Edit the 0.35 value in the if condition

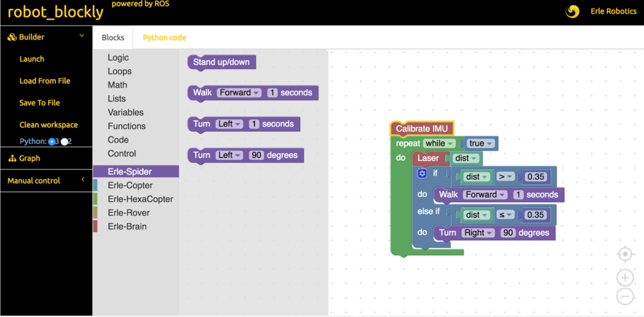pos(535,177)
